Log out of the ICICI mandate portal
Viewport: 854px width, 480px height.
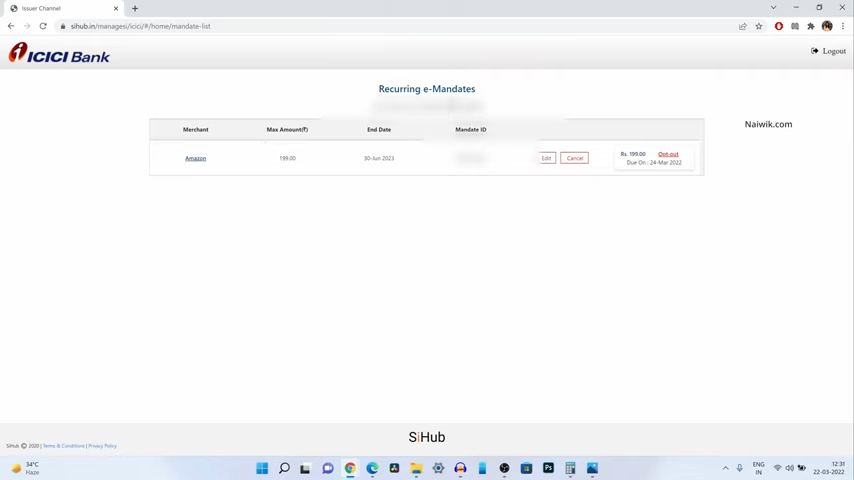click(x=829, y=51)
